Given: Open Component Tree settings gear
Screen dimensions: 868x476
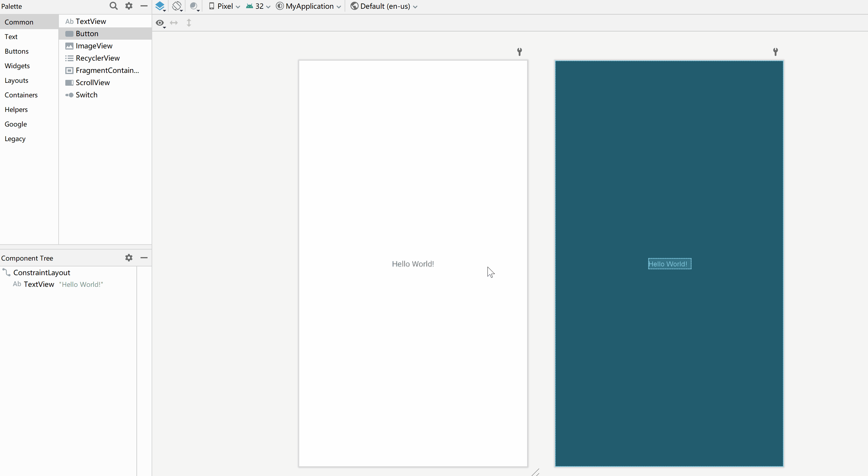Looking at the screenshot, I should point(129,258).
